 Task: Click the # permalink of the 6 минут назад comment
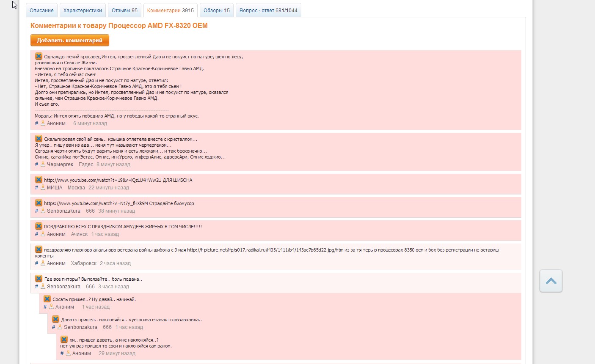pos(36,123)
